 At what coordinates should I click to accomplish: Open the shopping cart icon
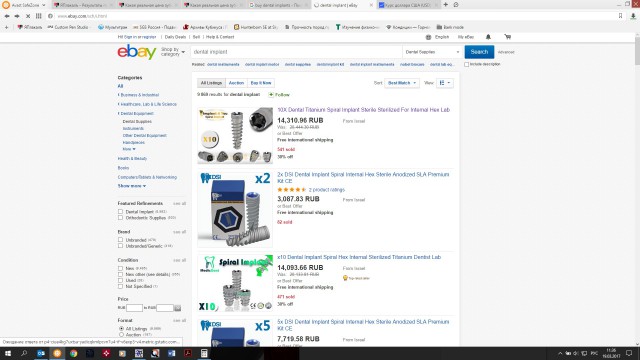[508, 37]
